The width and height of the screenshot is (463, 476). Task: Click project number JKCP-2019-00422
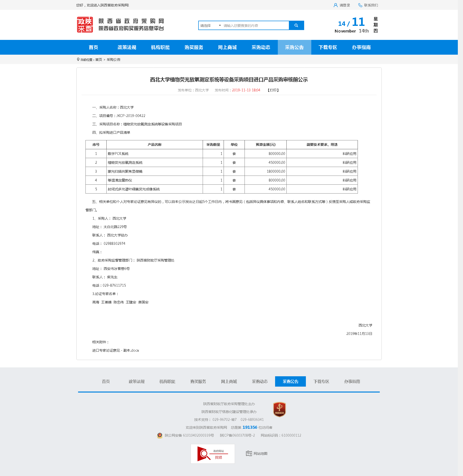131,116
